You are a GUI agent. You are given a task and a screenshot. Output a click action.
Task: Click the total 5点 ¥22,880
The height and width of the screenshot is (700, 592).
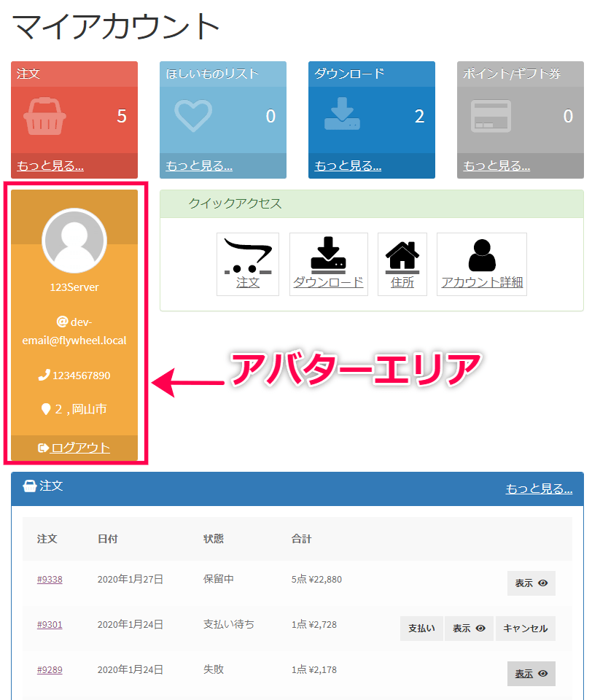coord(316,579)
